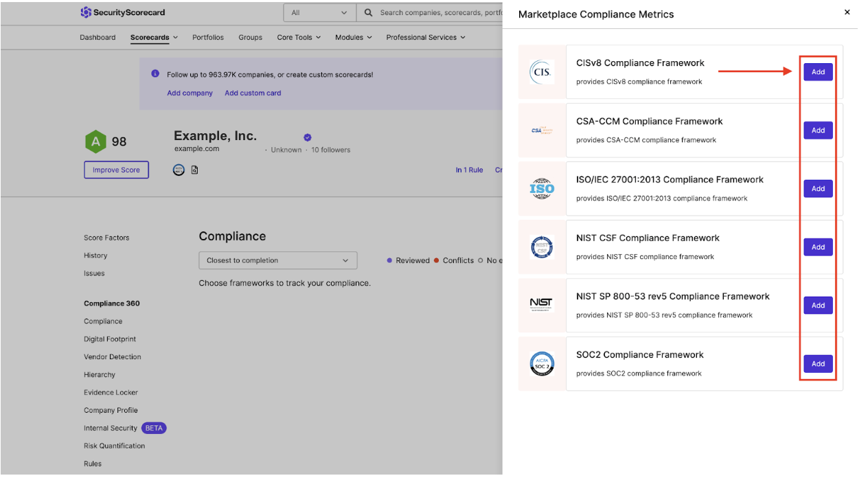Open the Closest to completion sort dropdown
The height and width of the screenshot is (478, 868).
point(278,260)
